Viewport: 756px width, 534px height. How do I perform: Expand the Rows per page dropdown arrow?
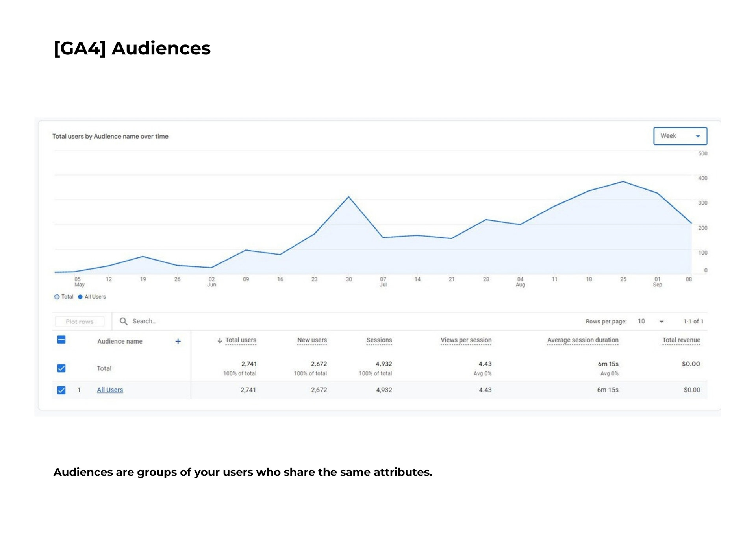pyautogui.click(x=661, y=322)
